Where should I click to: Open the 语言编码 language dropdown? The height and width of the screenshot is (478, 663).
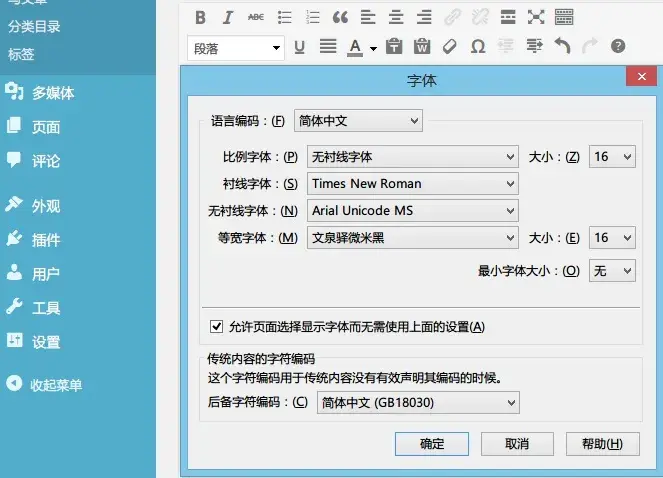click(x=358, y=121)
